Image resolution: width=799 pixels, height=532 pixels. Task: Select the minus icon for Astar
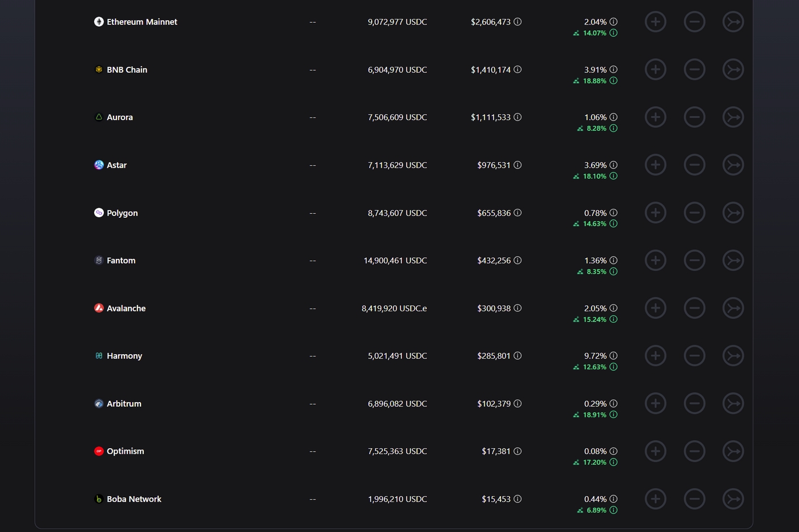coord(694,165)
